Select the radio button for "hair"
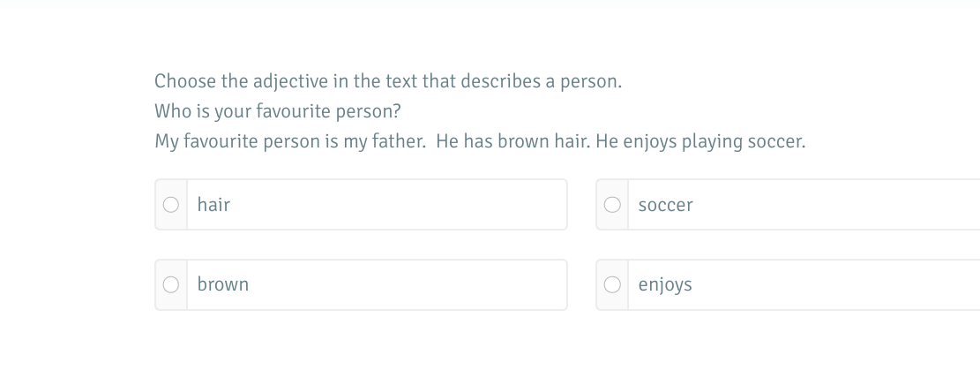980x378 pixels. [x=171, y=205]
